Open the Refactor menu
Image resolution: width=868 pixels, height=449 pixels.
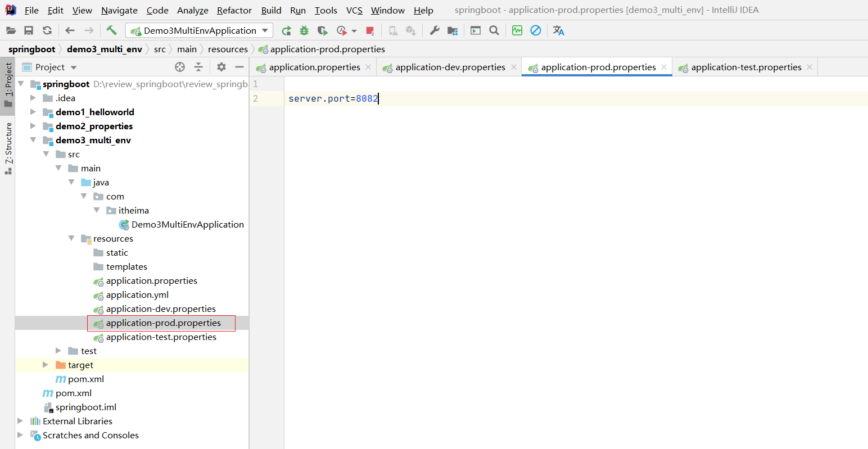234,10
